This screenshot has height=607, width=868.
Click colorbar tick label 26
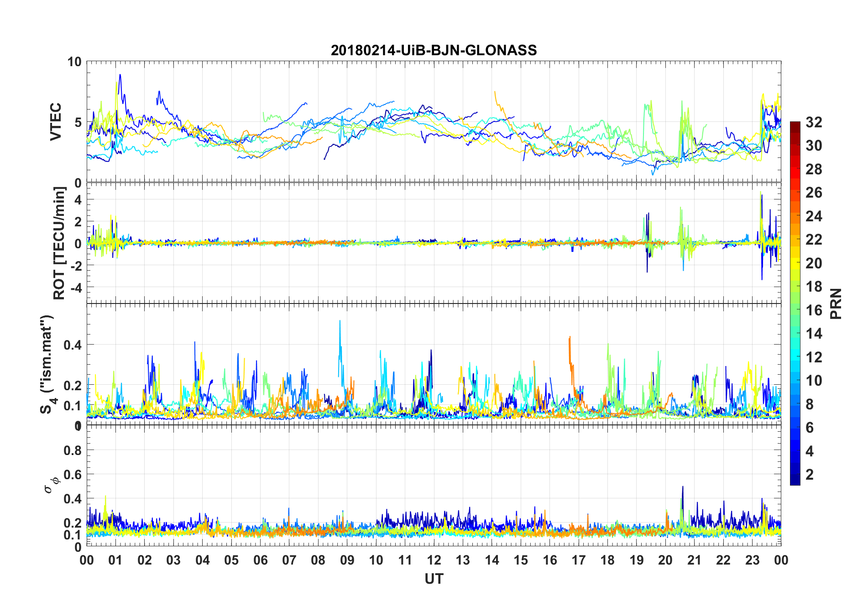pyautogui.click(x=814, y=193)
